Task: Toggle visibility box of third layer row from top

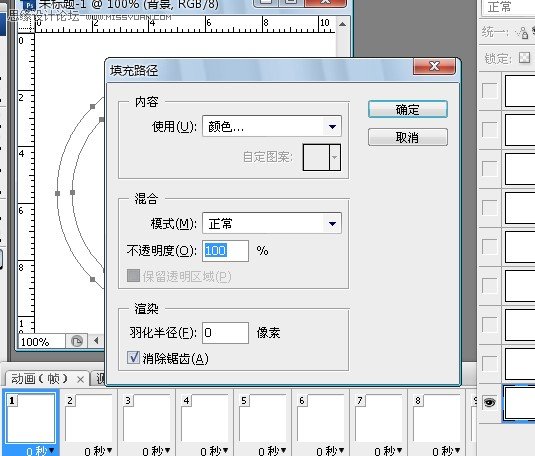Action: pos(490,168)
